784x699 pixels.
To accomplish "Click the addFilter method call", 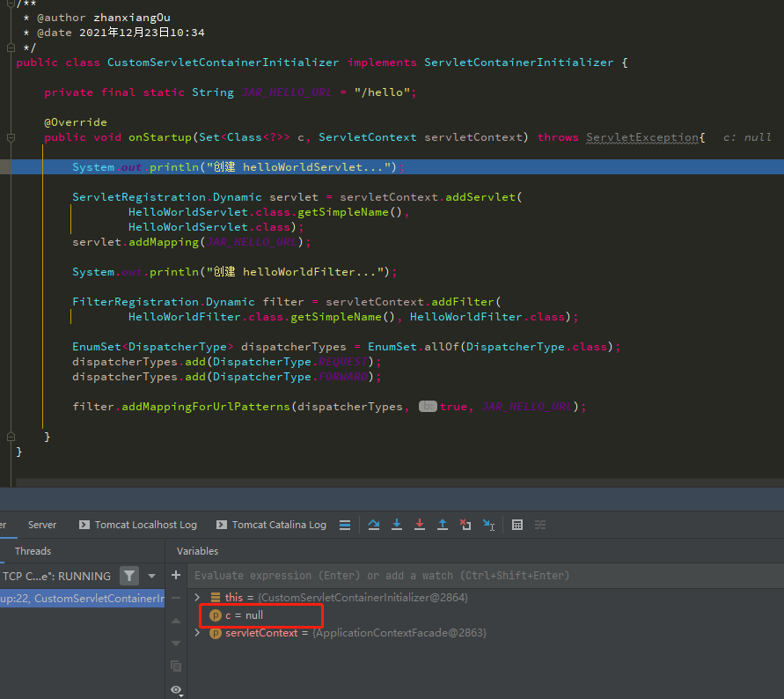I will pyautogui.click(x=463, y=302).
